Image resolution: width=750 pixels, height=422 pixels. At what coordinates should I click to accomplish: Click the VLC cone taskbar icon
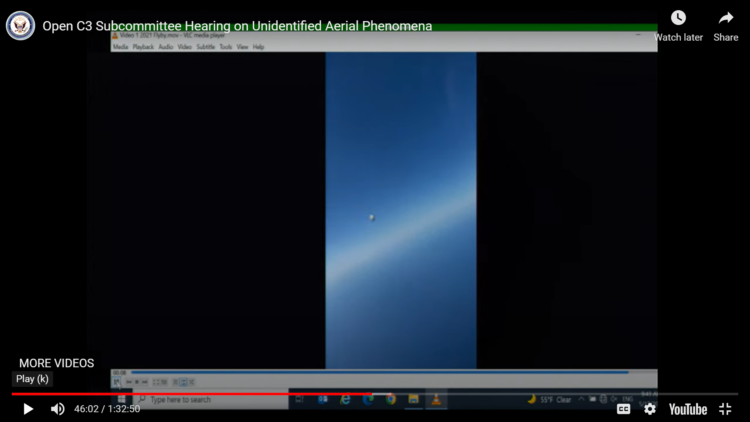pos(436,400)
